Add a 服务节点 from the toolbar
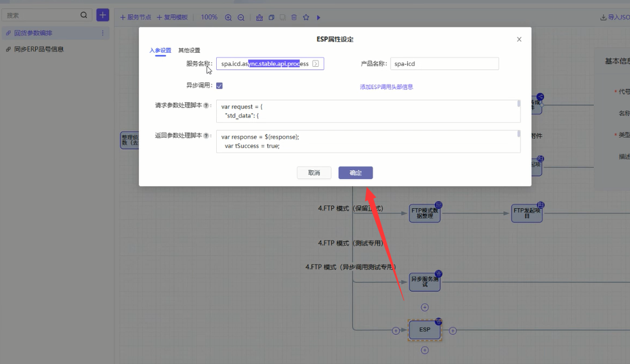This screenshot has width=630, height=364. [135, 17]
